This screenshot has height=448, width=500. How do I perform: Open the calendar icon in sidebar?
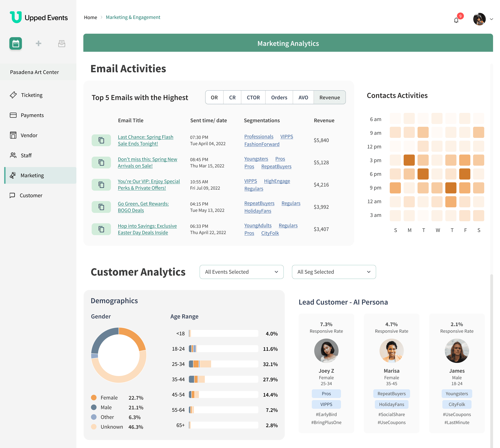tap(16, 44)
